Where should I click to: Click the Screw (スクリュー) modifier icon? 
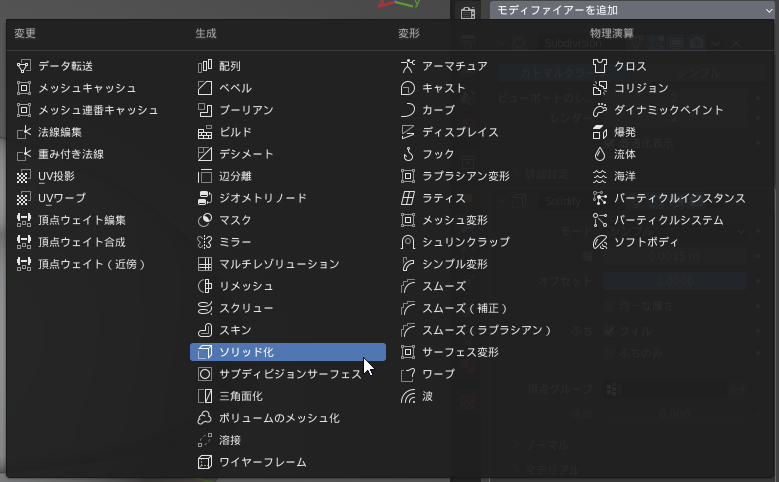click(x=205, y=308)
